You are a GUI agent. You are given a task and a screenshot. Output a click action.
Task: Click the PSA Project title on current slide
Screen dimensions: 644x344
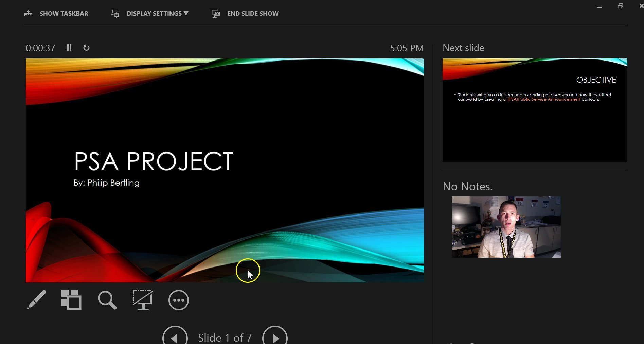point(154,161)
